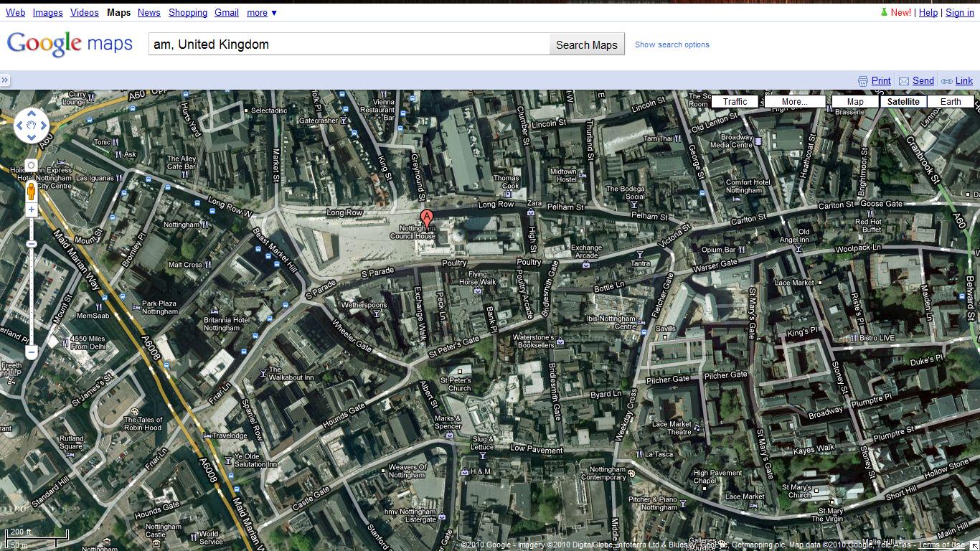980x551 pixels.
Task: Click the shopping icon under Exchange Arcade
Action: coord(586,265)
